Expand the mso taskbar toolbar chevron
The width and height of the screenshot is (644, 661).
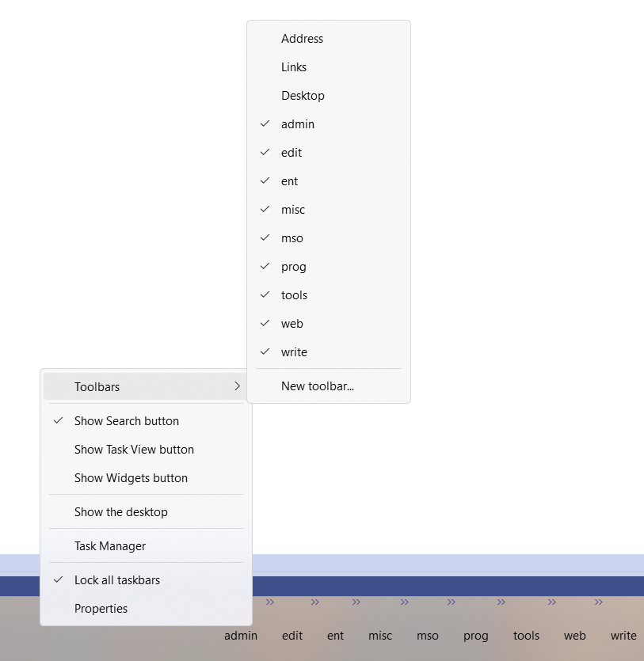452,602
